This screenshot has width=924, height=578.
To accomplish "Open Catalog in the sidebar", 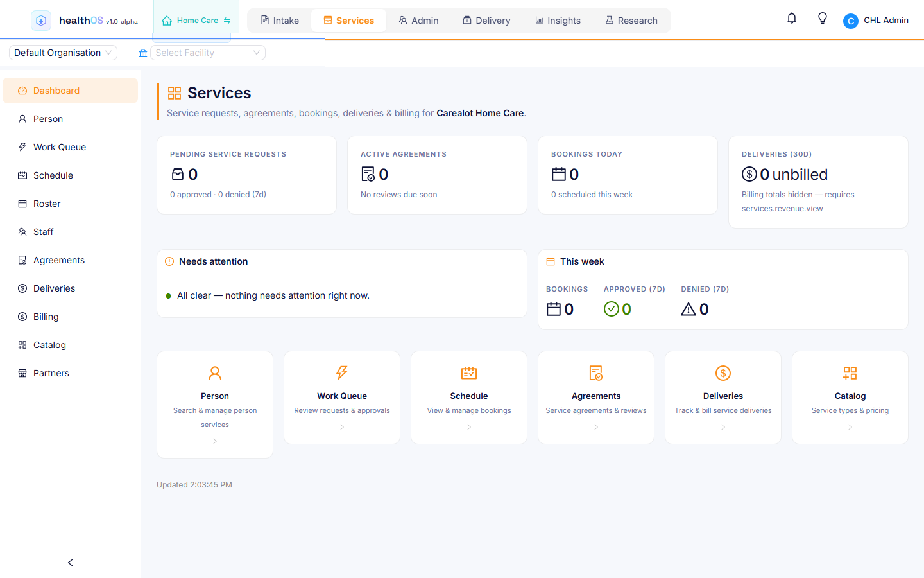I will coord(71,345).
